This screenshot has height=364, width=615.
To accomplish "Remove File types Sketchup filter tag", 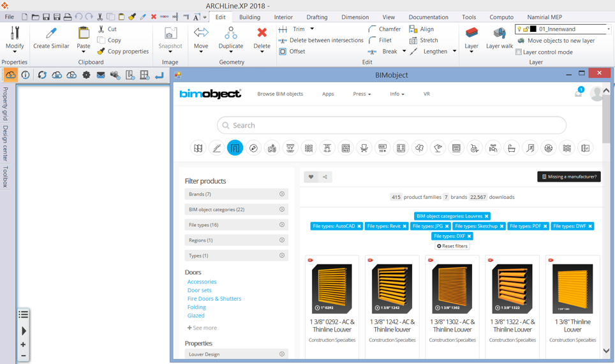I will tap(501, 226).
